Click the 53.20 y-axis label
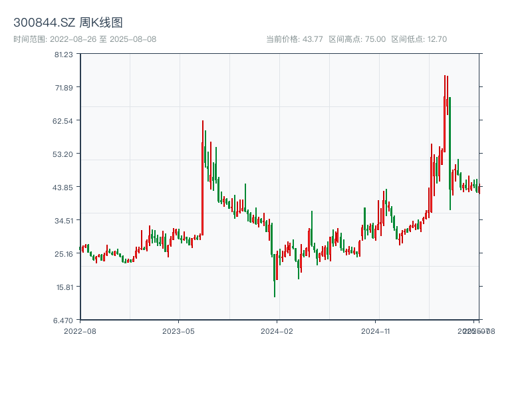The image size is (532, 399). tap(63, 154)
